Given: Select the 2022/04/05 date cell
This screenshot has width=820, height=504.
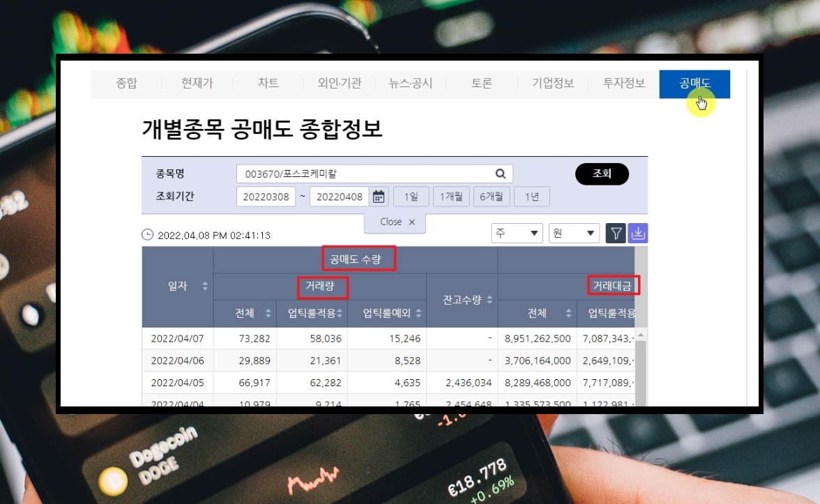Looking at the screenshot, I should tap(177, 383).
